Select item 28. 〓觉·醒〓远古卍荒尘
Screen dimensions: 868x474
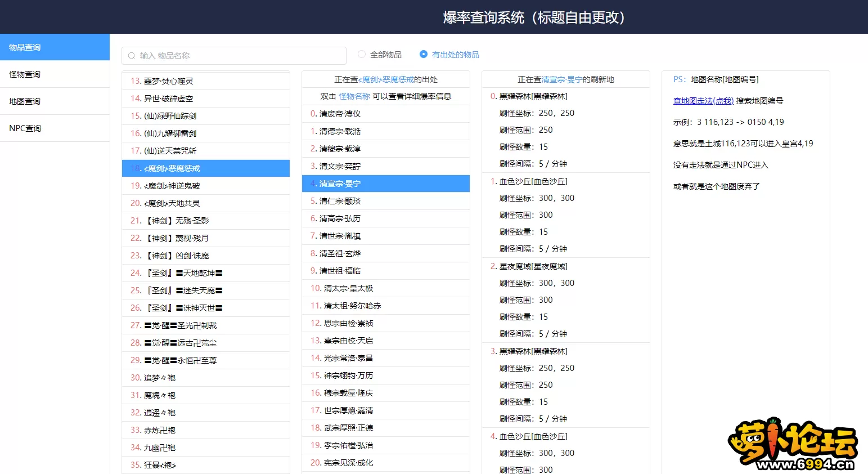(x=206, y=343)
